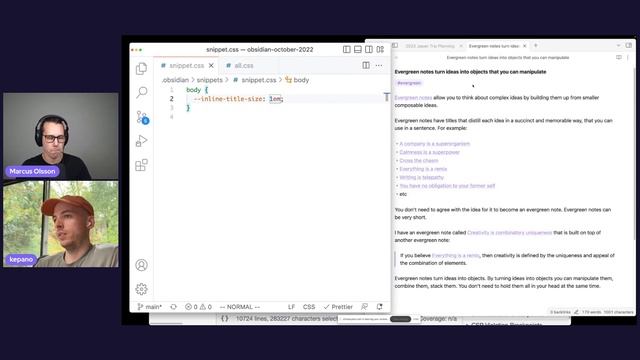640x360 pixels.
Task: Open a new tab in Obsidian
Action: 536,46
